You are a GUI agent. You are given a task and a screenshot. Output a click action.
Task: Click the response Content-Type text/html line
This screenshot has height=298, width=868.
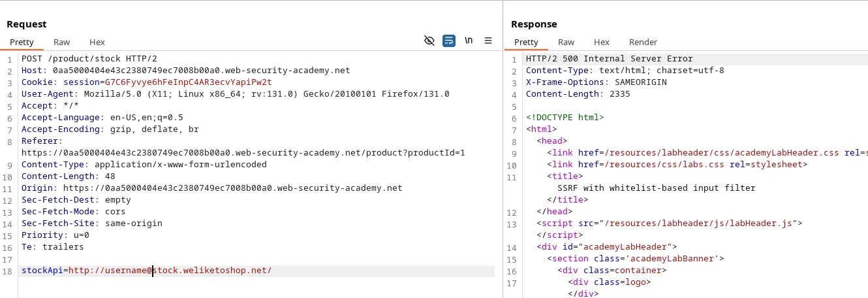pos(625,71)
